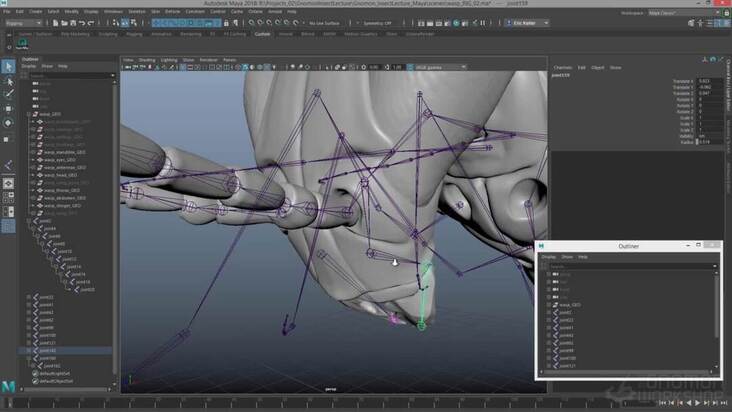Click the Save Scene icon
732x412 pixels.
[73, 23]
